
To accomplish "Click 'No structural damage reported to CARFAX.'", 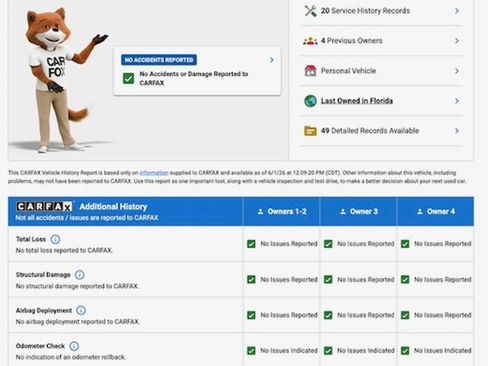I will pos(77,286).
